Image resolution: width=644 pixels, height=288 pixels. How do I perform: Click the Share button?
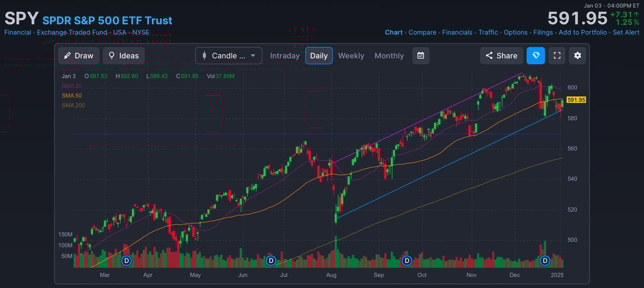tap(501, 55)
